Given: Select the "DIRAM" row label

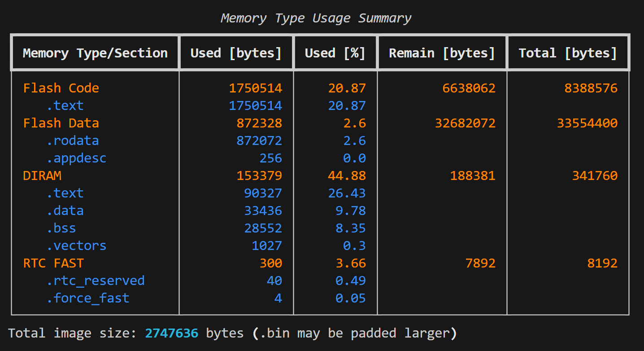Looking at the screenshot, I should 42,175.
